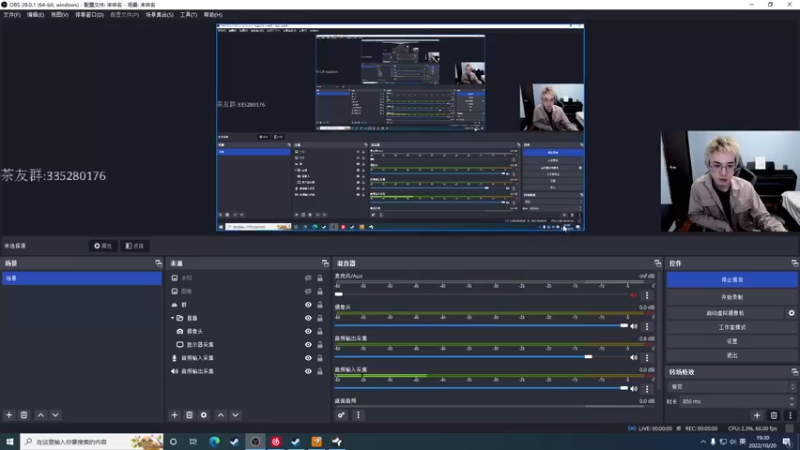Image resolution: width=800 pixels, height=450 pixels.
Task: Mute the 摄像头 mixer channel
Action: (x=634, y=326)
